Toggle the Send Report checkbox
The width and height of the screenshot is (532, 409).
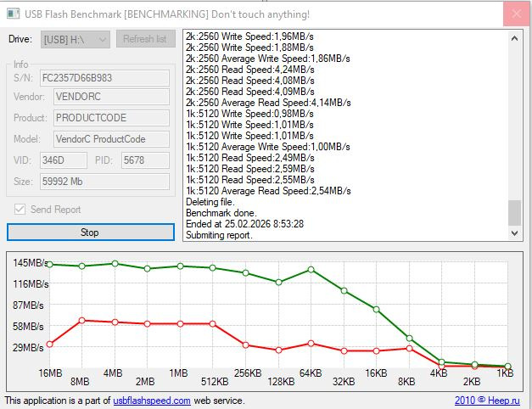pos(20,209)
